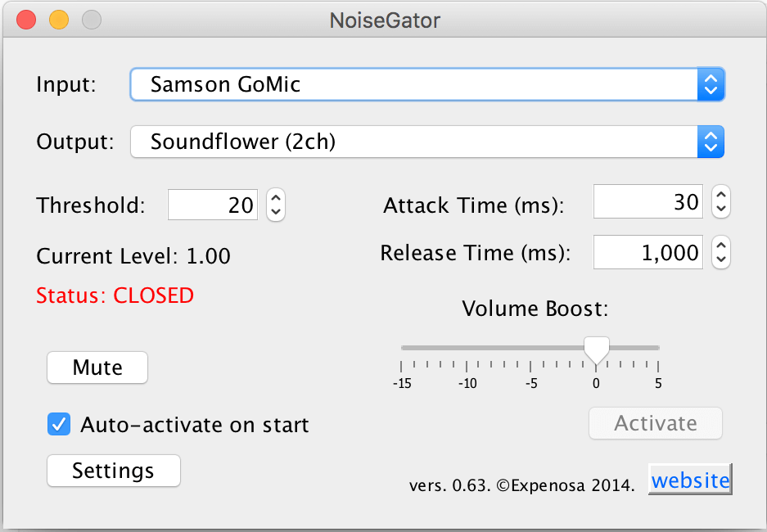Open the Output device dropdown
The height and width of the screenshot is (532, 767).
[x=427, y=142]
